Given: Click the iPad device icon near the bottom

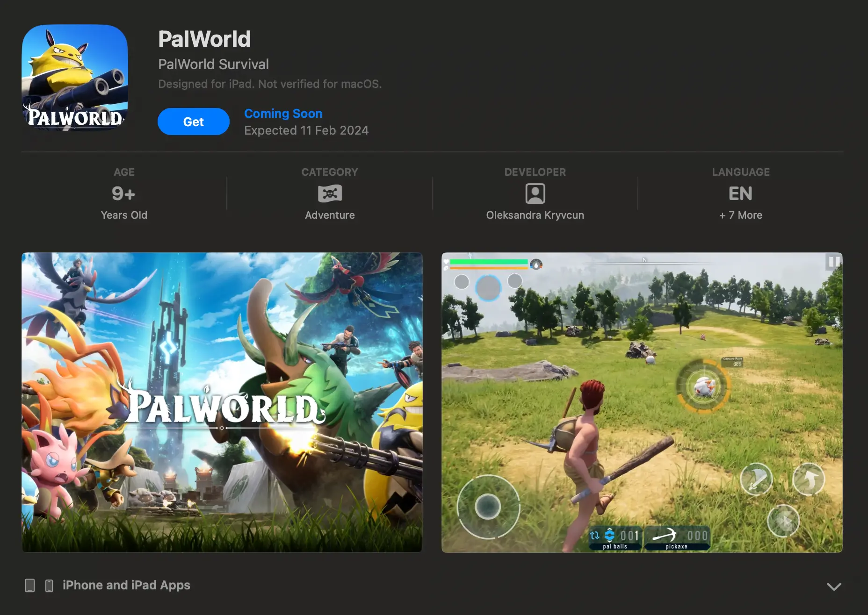Looking at the screenshot, I should tap(30, 585).
